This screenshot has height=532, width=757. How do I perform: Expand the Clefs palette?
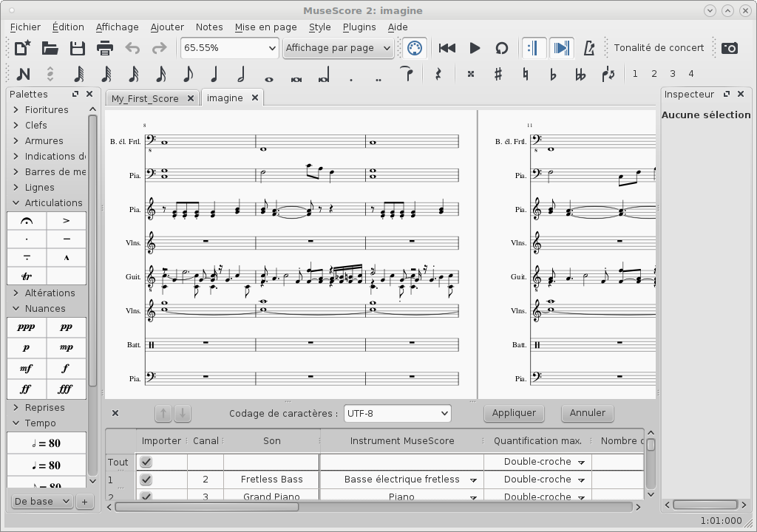tap(16, 125)
